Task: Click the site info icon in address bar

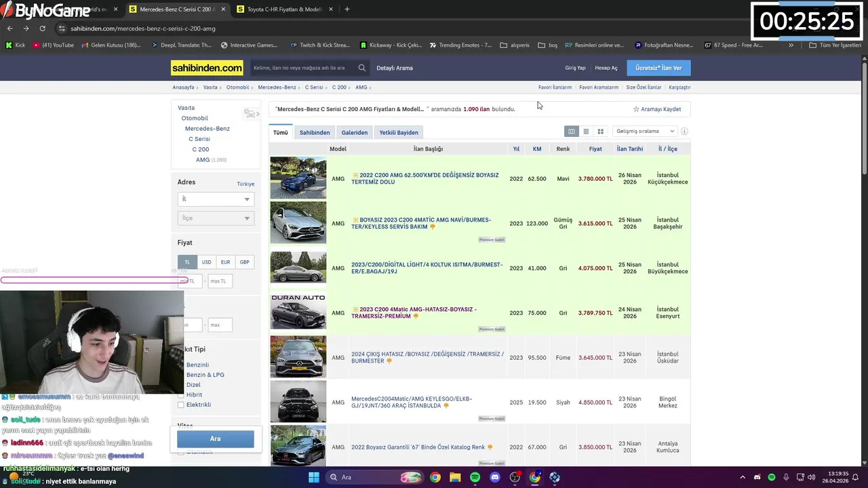Action: 62,28
